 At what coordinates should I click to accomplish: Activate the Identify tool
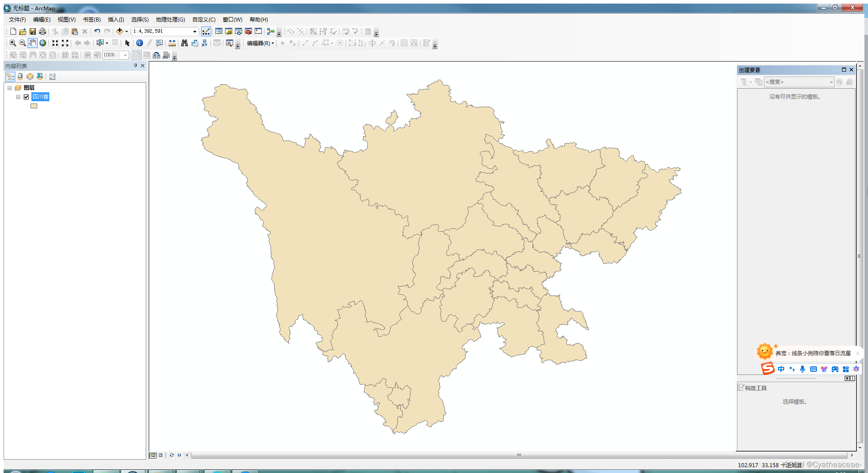point(139,43)
